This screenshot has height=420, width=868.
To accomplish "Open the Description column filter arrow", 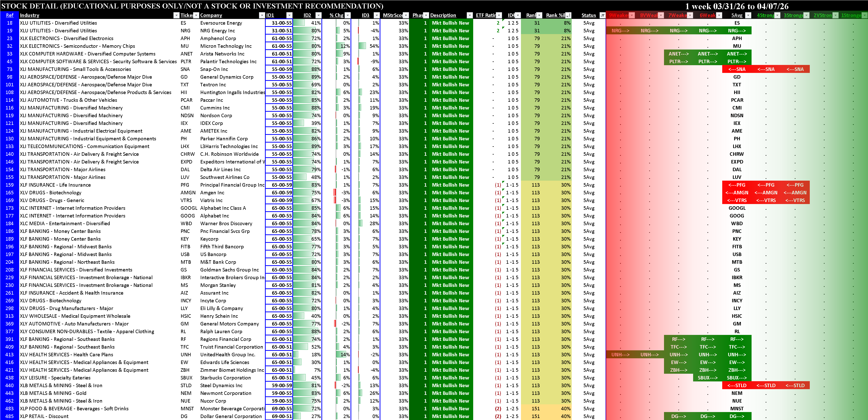I will (469, 15).
